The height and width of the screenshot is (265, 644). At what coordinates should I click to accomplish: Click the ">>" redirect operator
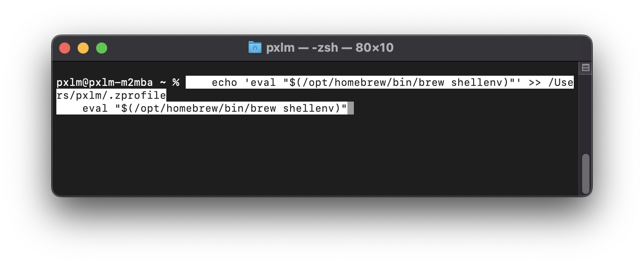pyautogui.click(x=535, y=83)
